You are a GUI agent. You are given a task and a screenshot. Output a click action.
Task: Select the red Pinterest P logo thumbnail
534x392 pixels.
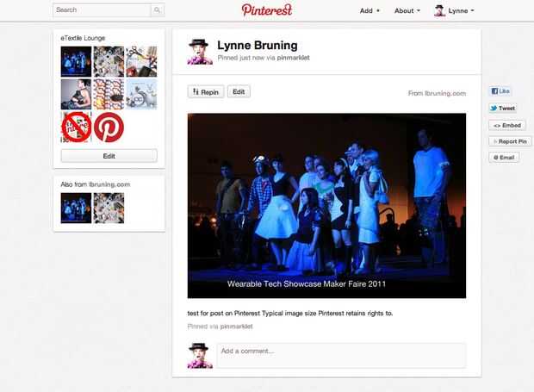pos(109,127)
